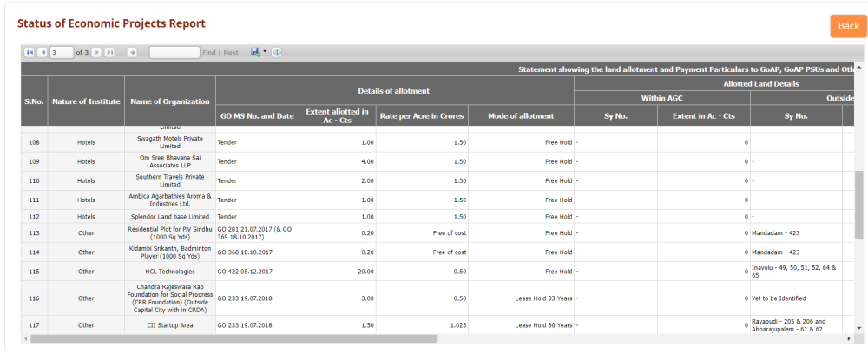Screen dimensions: 868x360
Task: Click the GO MS No. and Date header
Action: pyautogui.click(x=258, y=115)
